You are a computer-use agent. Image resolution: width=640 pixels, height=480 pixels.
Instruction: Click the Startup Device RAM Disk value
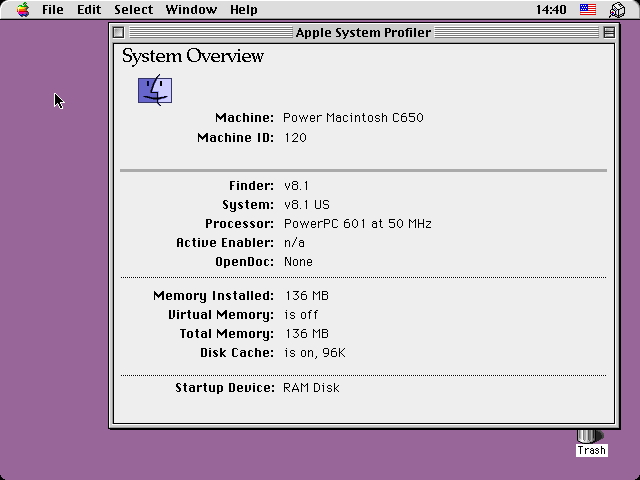tap(311, 387)
